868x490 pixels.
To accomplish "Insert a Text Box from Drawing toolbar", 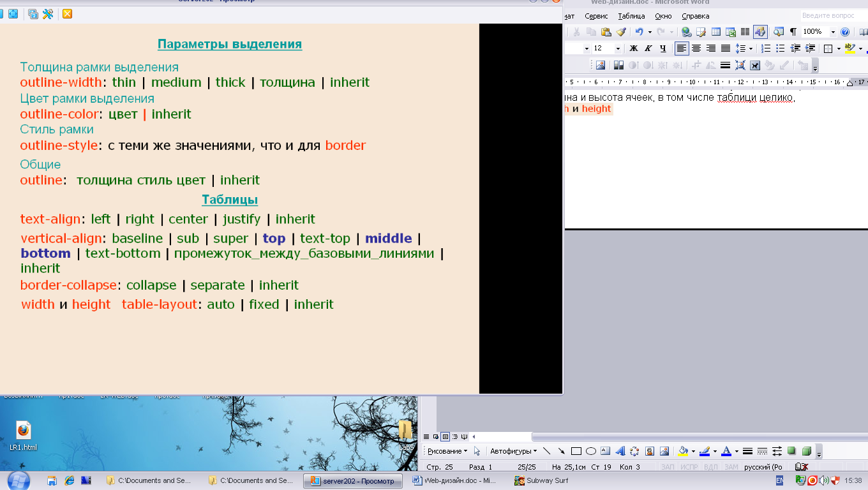I will click(x=606, y=451).
